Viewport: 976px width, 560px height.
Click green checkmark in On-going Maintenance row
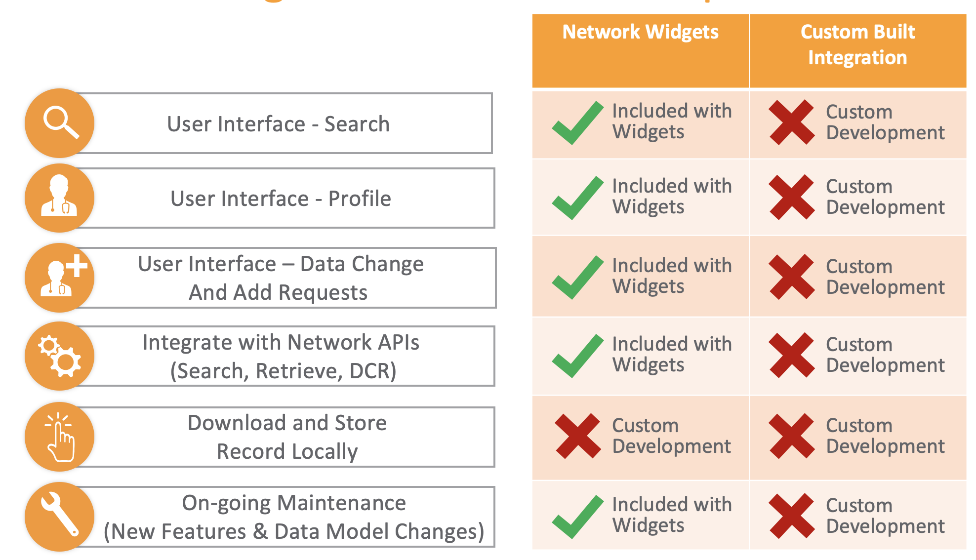(577, 517)
